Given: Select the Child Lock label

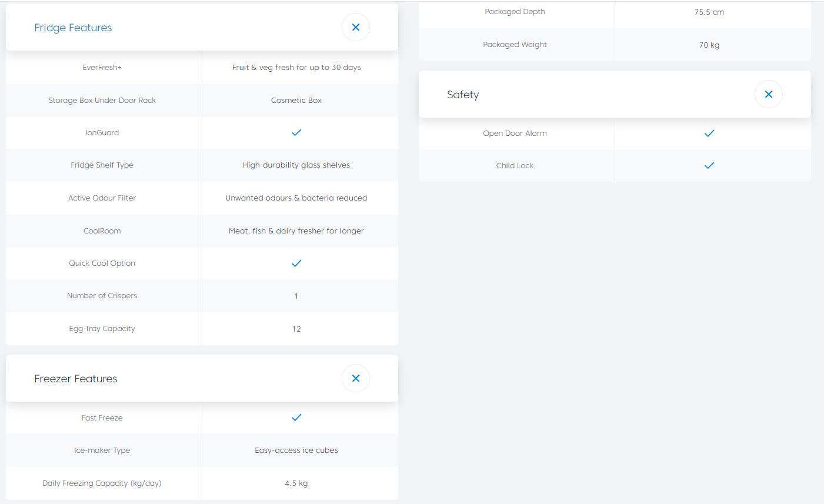Looking at the screenshot, I should pyautogui.click(x=515, y=166).
